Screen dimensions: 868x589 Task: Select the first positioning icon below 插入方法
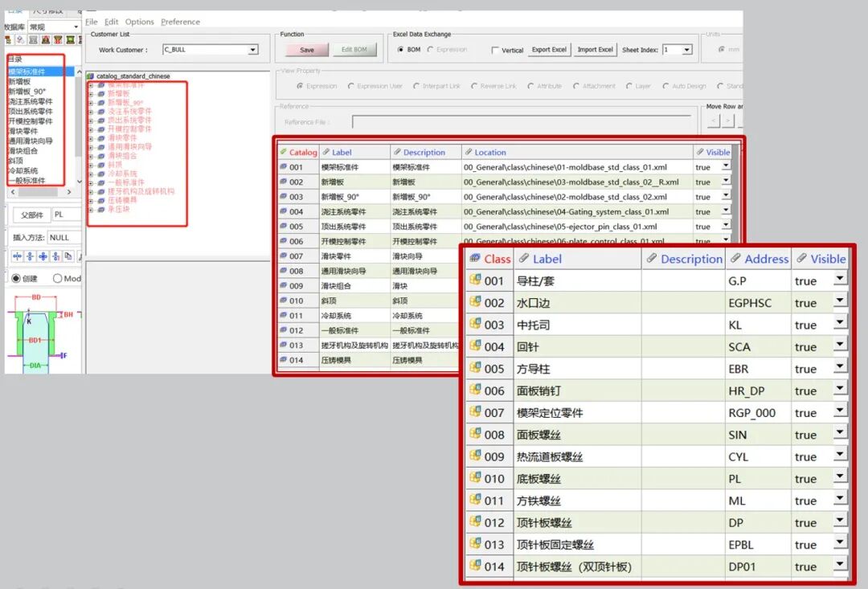[x=17, y=256]
